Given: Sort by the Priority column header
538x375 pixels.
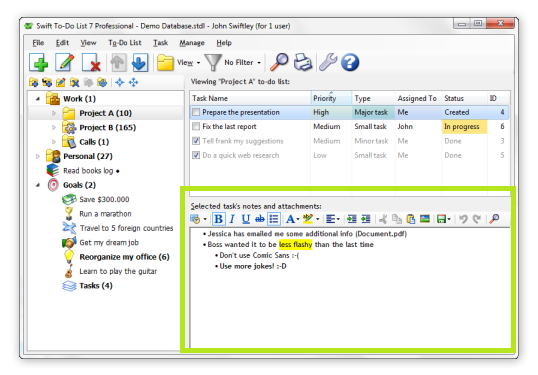Looking at the screenshot, I should coord(331,98).
